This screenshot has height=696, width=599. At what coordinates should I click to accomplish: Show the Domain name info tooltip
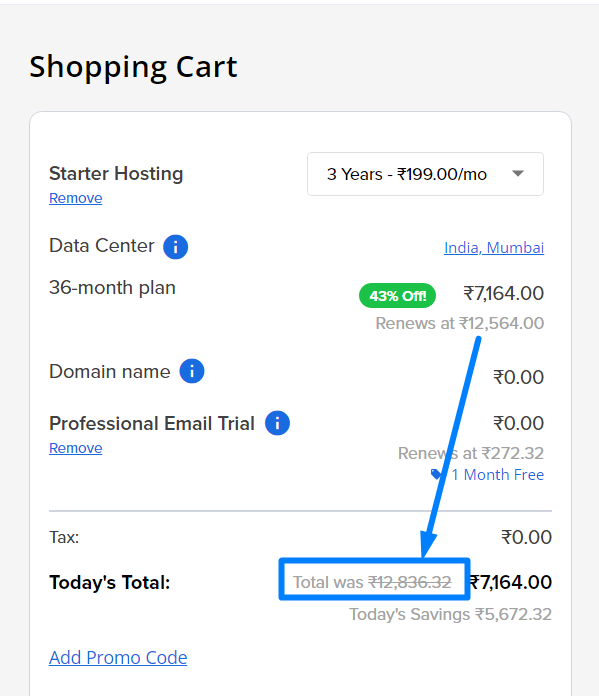(192, 371)
